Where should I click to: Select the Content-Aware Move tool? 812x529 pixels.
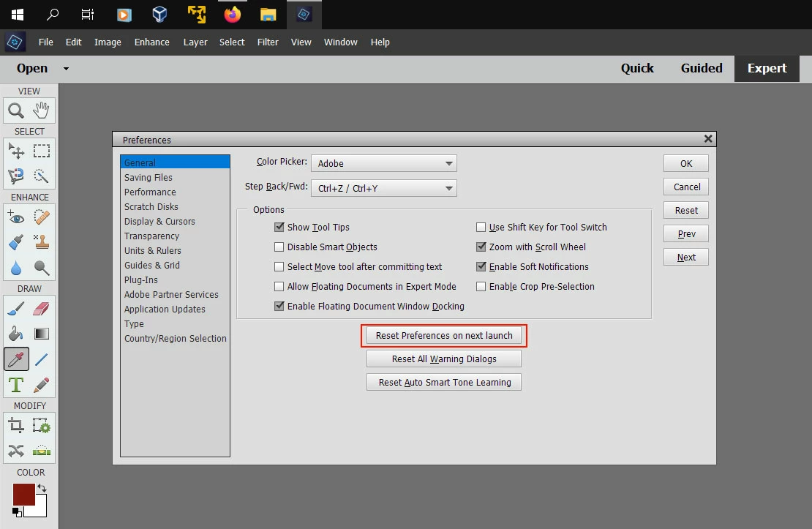coord(16,451)
